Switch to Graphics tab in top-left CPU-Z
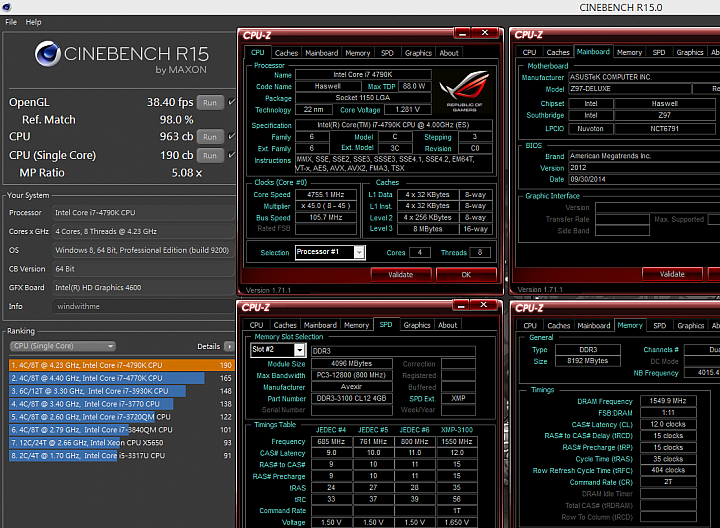720x528 pixels. pos(418,53)
